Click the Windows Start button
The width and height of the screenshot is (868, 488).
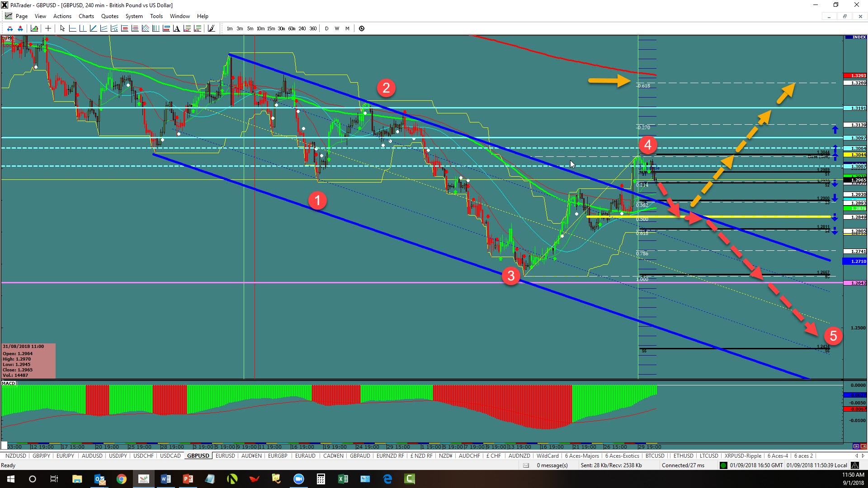tap(11, 479)
